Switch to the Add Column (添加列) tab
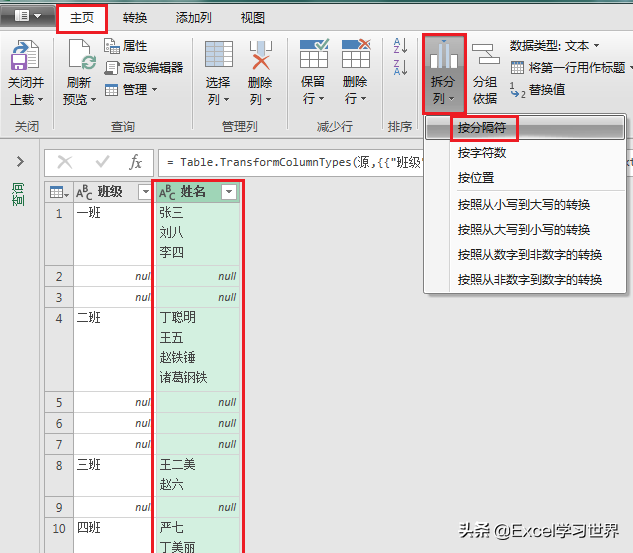 click(193, 18)
